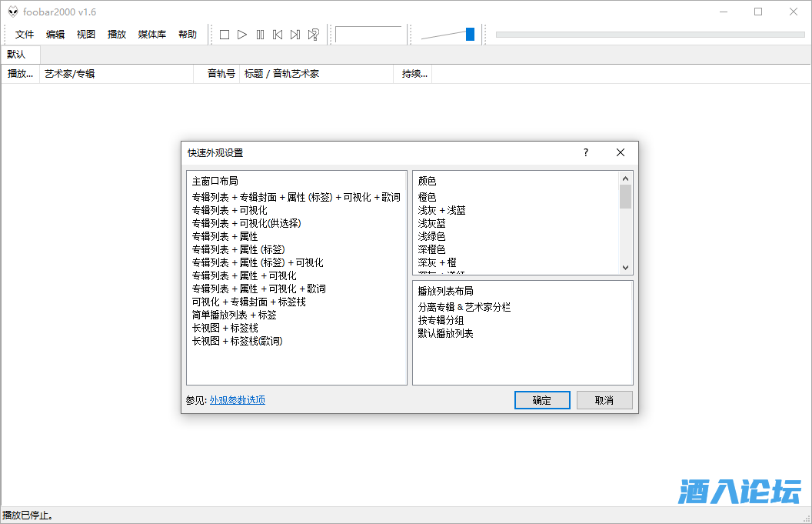The height and width of the screenshot is (524, 812).
Task: Skip to the previous track
Action: coord(278,35)
